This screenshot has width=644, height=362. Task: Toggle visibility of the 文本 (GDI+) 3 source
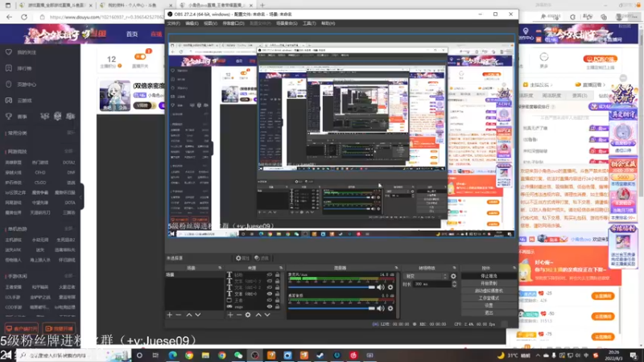270,281
